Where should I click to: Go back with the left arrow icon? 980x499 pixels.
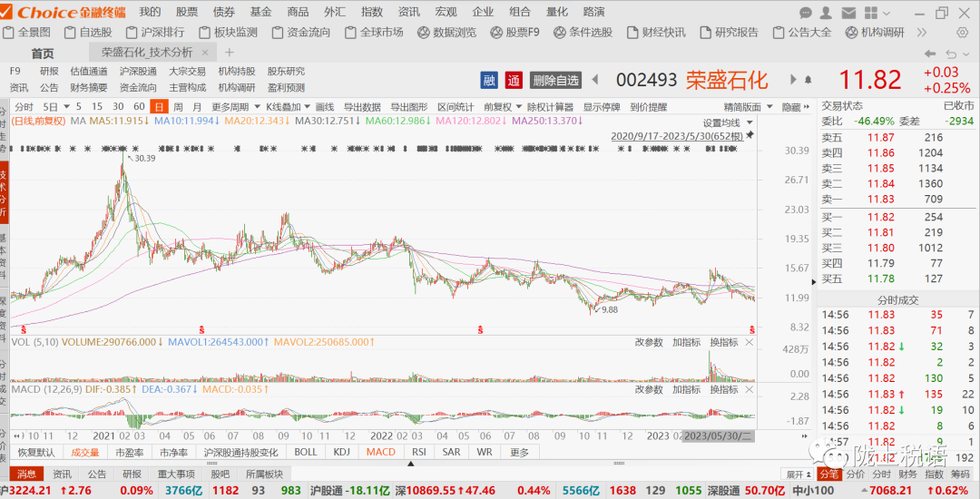coord(930,54)
